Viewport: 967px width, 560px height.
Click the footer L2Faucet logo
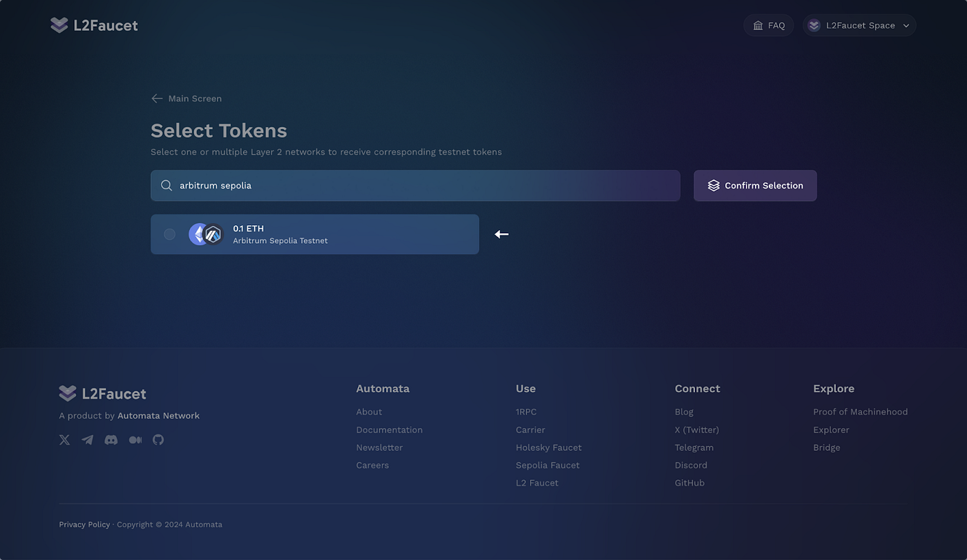tap(102, 394)
